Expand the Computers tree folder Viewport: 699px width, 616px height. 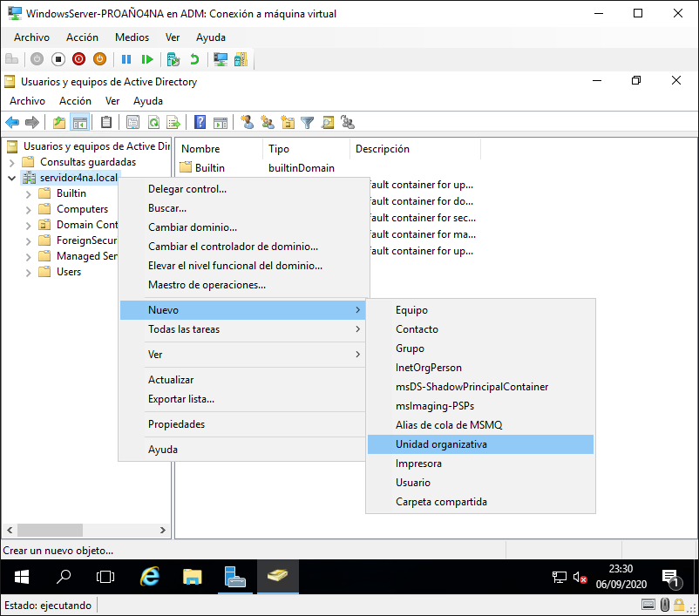[x=29, y=210]
